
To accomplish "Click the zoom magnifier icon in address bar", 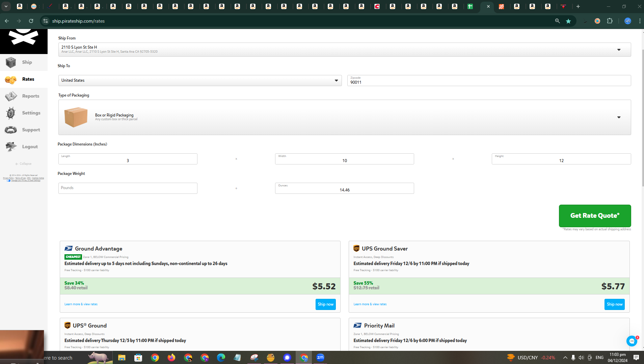I will tap(557, 21).
